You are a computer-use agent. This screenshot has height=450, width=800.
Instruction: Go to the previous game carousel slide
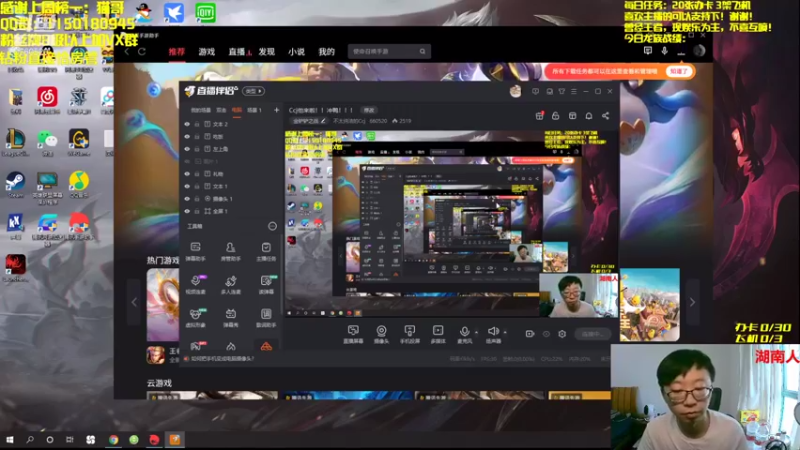[134, 302]
